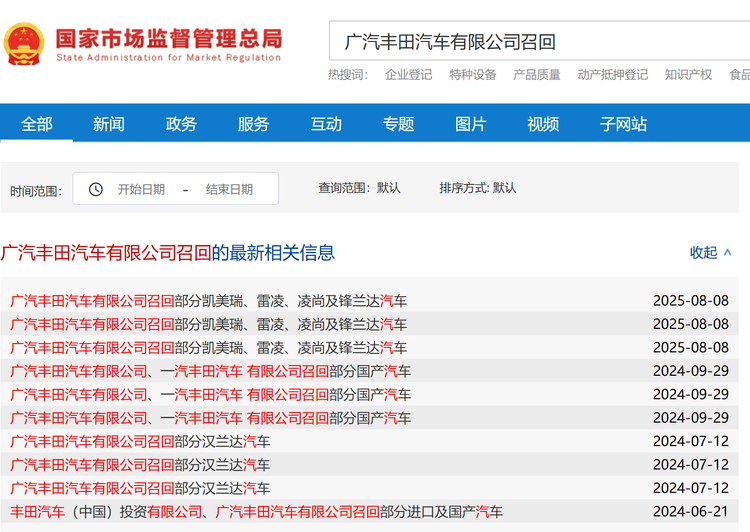Image resolution: width=750 pixels, height=532 pixels.
Task: Click hot search link 特种设备
Action: tap(472, 75)
